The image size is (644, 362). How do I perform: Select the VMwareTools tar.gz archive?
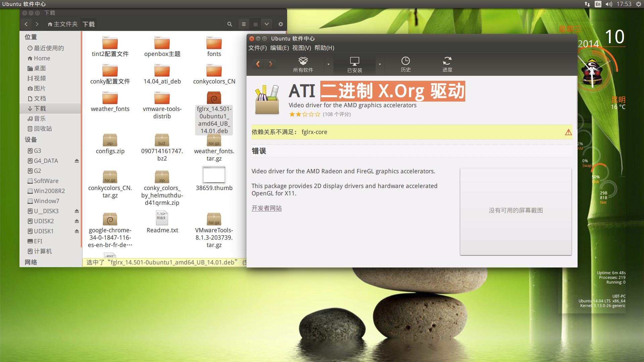coord(214,230)
